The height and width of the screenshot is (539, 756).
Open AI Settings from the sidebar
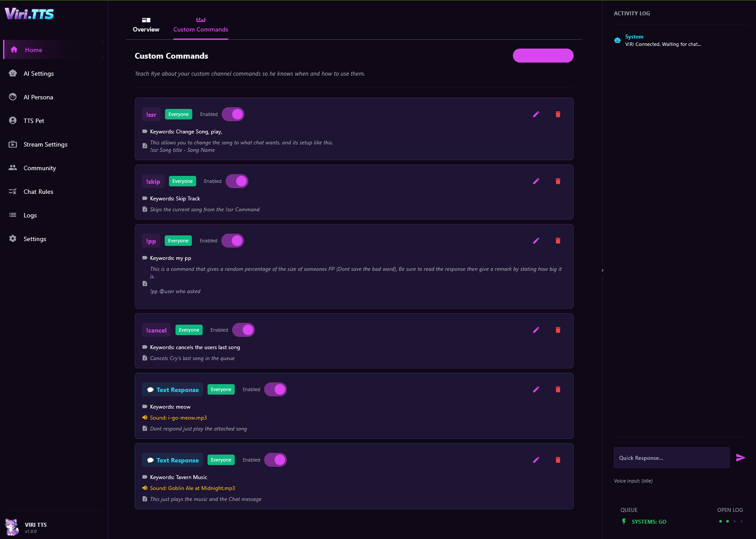pyautogui.click(x=38, y=73)
